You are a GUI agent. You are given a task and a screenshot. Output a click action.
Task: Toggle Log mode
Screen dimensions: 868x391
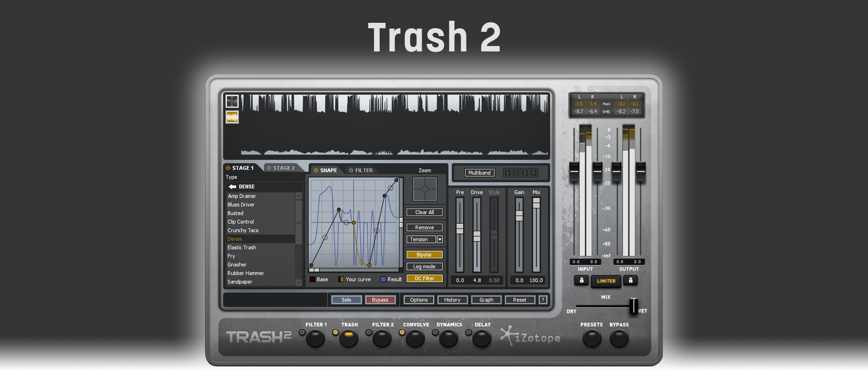[x=425, y=266]
